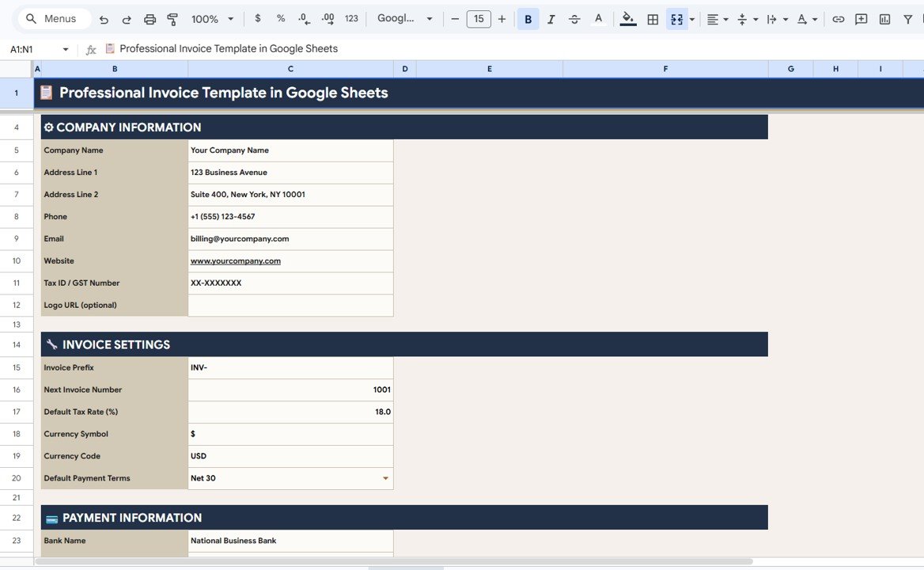Open the Net 30 payment terms dropdown

(x=385, y=478)
